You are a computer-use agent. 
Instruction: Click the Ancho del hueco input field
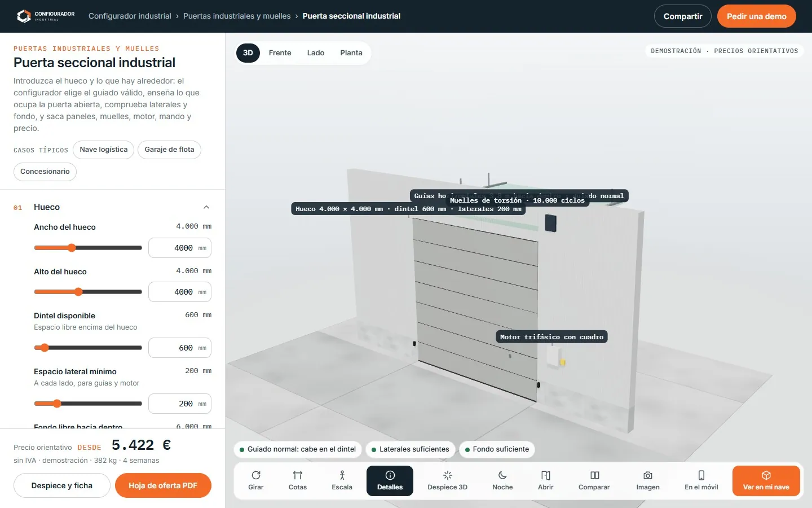[180, 248]
